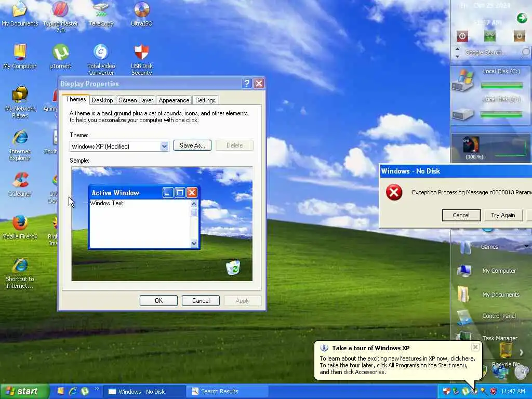Click Show Desktop quick launch icon
Screen dimensions: 532x399
pyautogui.click(x=60, y=391)
